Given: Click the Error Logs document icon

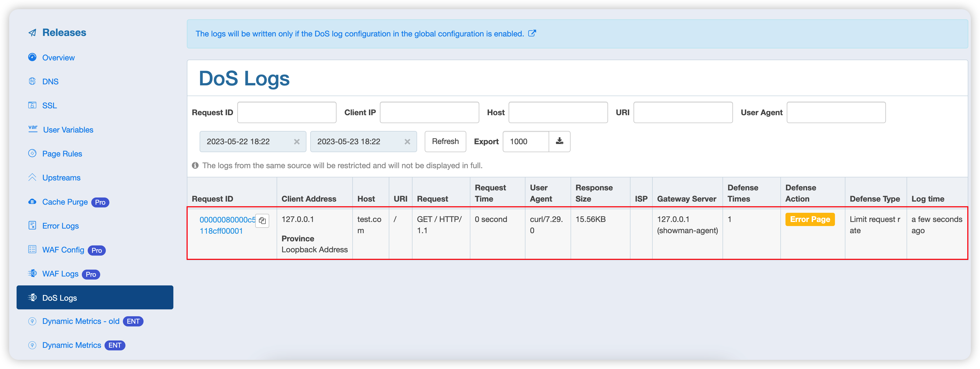Looking at the screenshot, I should (32, 226).
